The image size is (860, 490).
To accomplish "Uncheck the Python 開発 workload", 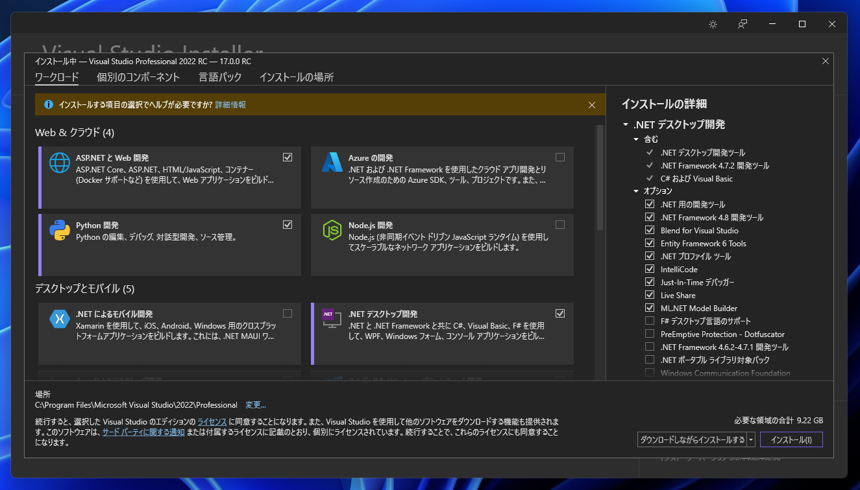I will [x=287, y=224].
